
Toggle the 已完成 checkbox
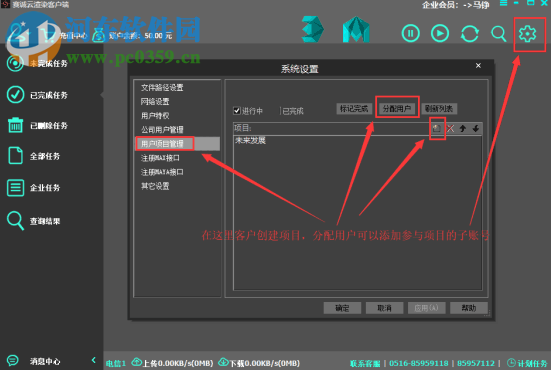[x=280, y=111]
